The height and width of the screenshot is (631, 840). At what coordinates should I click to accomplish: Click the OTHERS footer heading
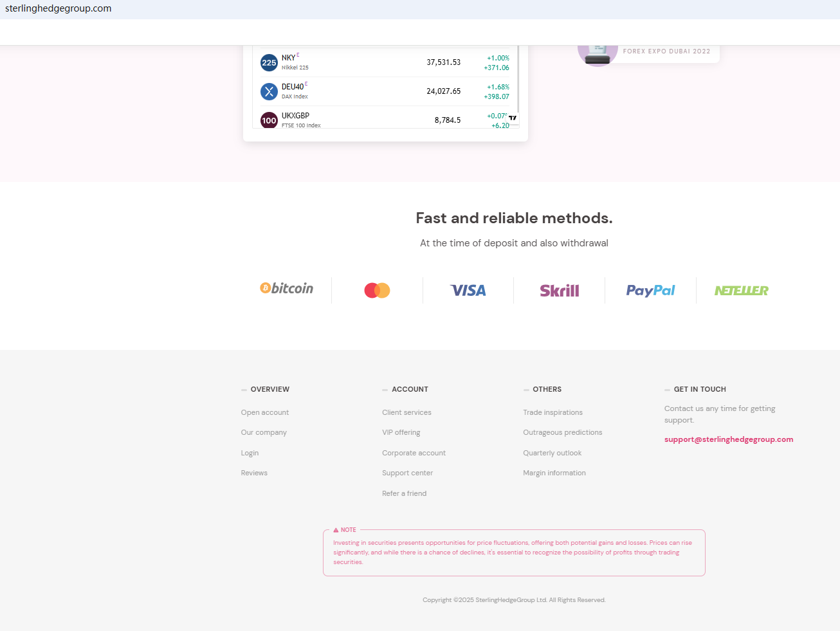pos(547,389)
